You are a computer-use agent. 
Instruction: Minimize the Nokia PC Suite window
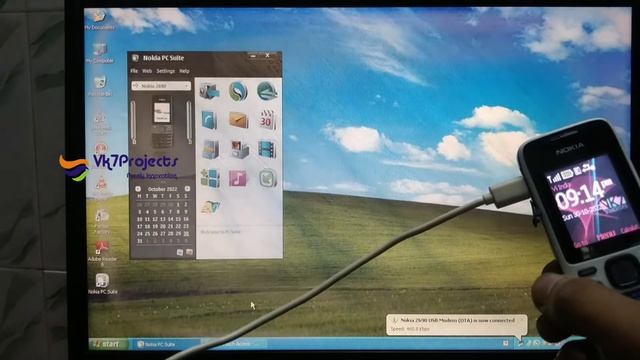click(253, 56)
